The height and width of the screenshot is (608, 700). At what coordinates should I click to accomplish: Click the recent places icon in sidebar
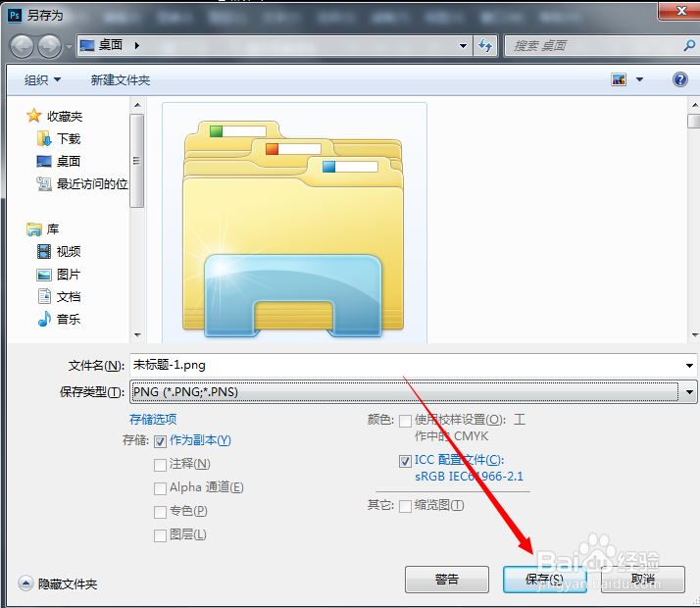[44, 183]
